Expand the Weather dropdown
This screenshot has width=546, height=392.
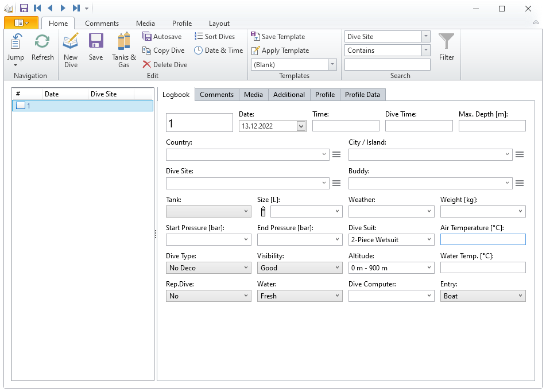[429, 211]
